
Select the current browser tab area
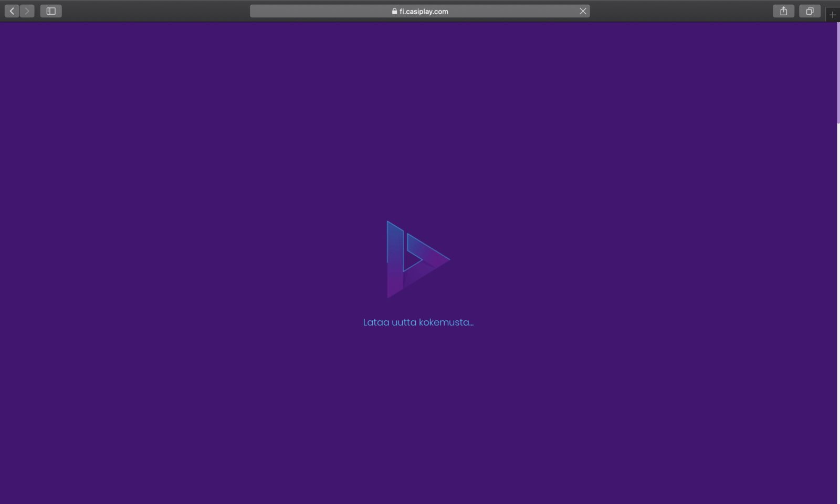pos(420,11)
